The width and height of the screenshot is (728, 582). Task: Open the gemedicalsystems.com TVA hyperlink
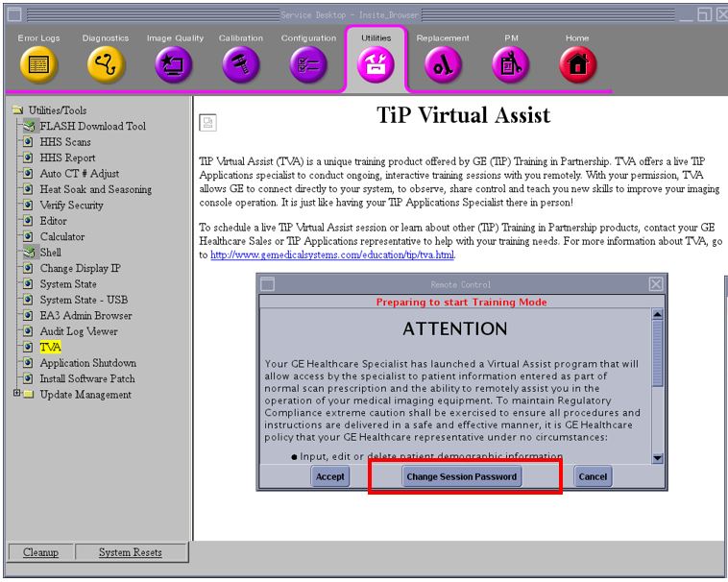pos(332,255)
